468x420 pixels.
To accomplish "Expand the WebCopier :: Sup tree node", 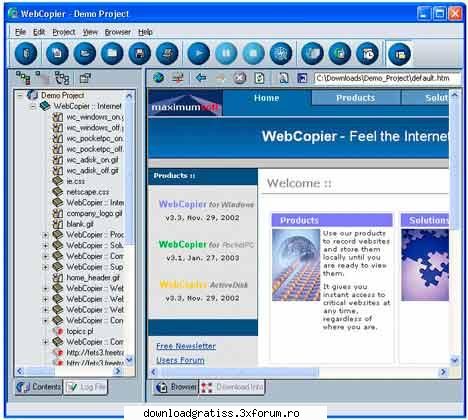I will [x=45, y=267].
